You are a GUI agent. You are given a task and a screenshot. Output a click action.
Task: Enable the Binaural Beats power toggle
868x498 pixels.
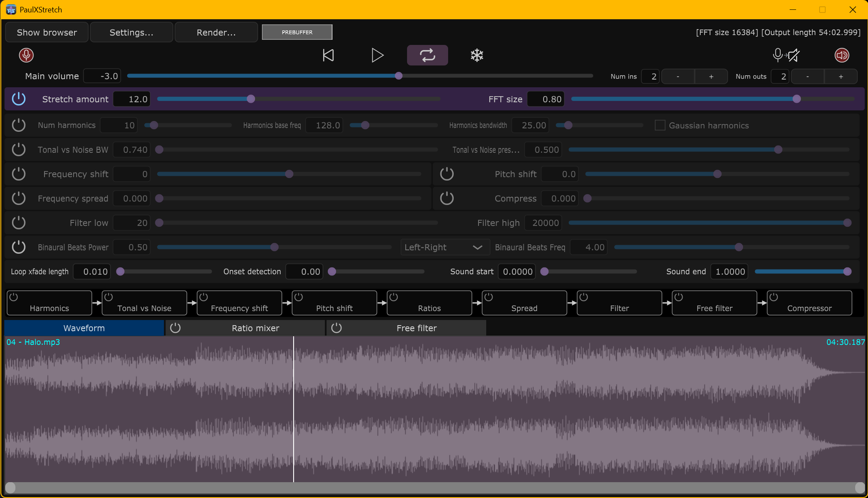pyautogui.click(x=19, y=247)
